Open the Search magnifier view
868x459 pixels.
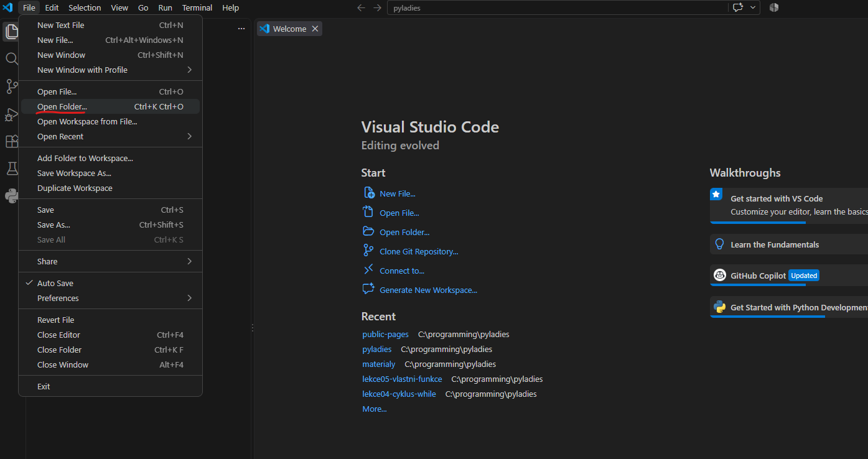click(11, 59)
